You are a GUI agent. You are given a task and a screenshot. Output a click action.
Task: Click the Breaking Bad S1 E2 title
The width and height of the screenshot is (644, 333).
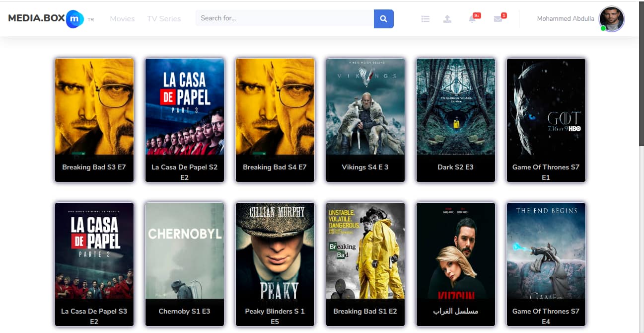(x=365, y=311)
